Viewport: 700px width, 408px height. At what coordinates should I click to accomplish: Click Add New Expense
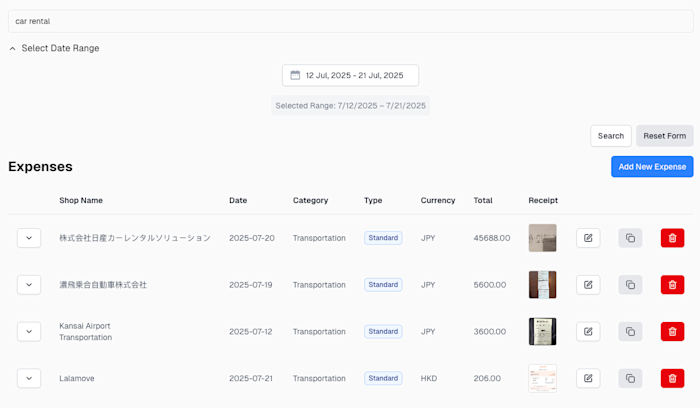(652, 167)
